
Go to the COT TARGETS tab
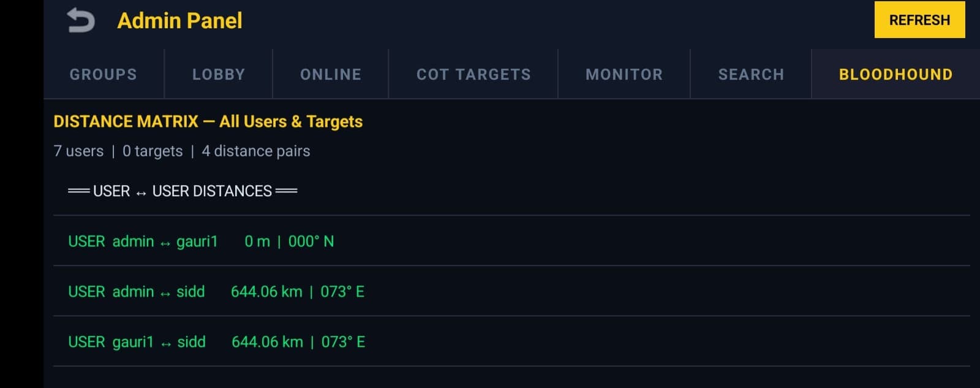(x=473, y=74)
